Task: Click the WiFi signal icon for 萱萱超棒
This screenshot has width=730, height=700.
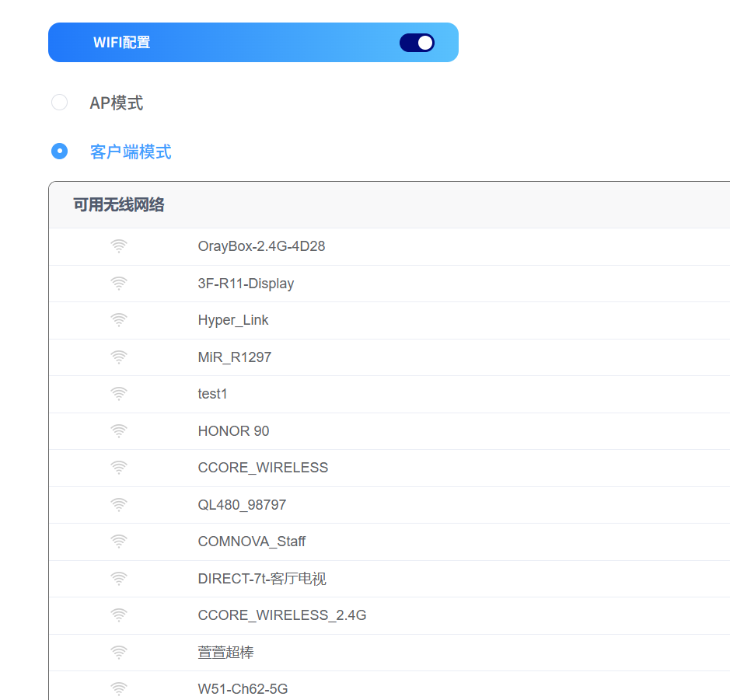Action: point(119,653)
